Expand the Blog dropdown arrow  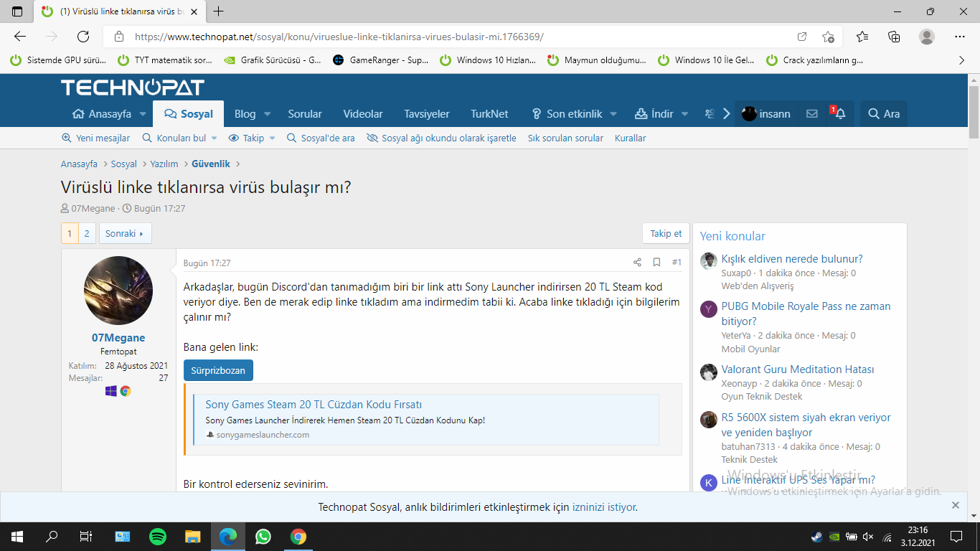pos(267,114)
